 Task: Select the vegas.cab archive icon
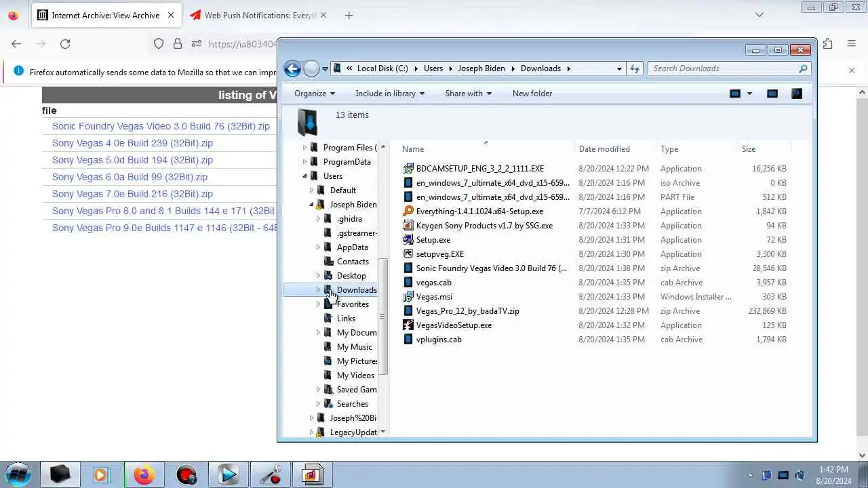408,283
